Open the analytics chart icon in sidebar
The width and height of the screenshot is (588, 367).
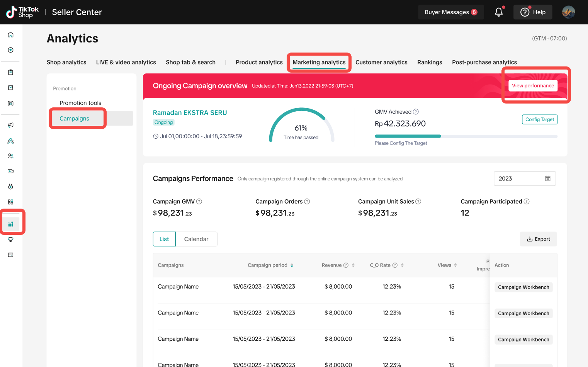tap(11, 224)
